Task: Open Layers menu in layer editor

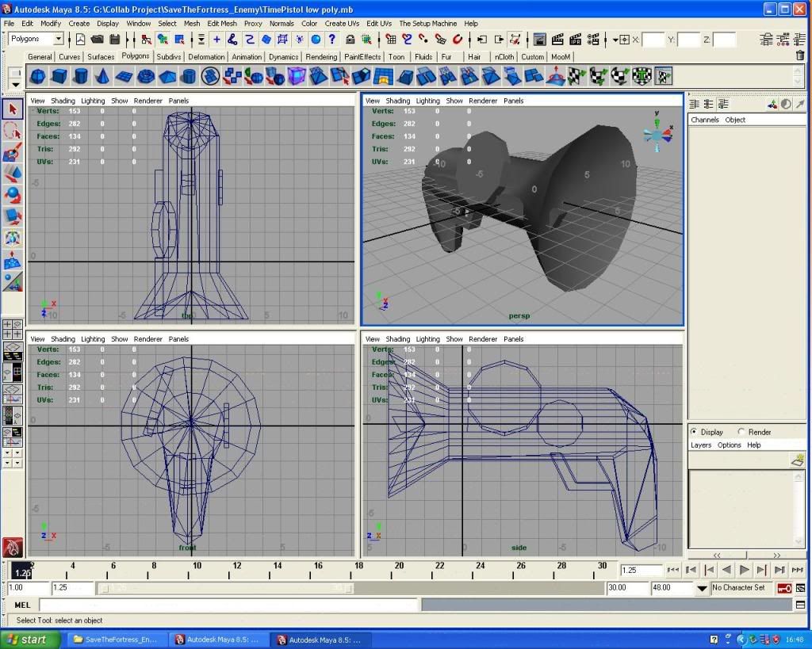Action: click(701, 445)
